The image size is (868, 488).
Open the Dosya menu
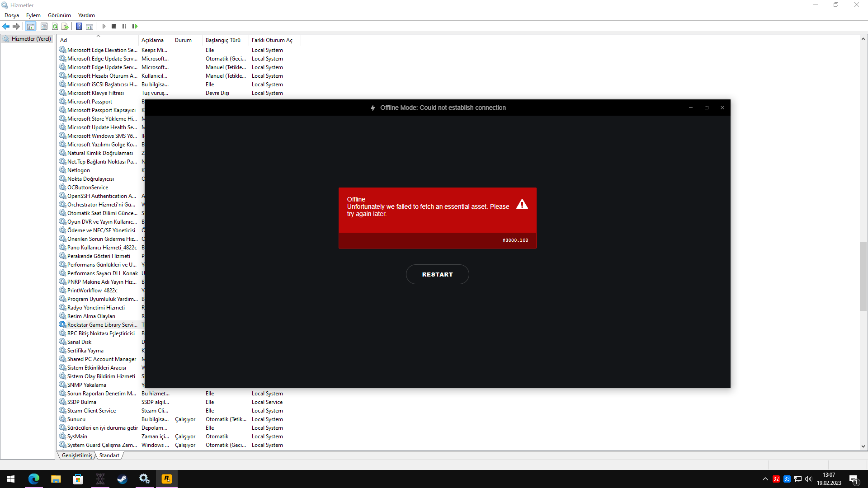coord(12,15)
